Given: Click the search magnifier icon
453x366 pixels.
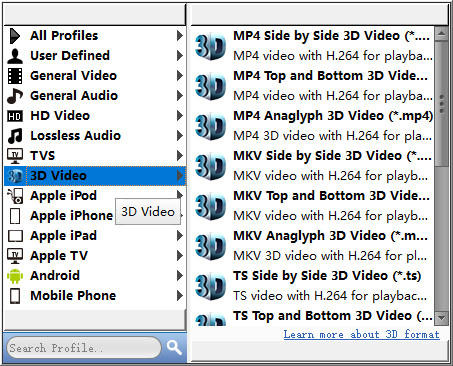Looking at the screenshot, I should point(174,348).
